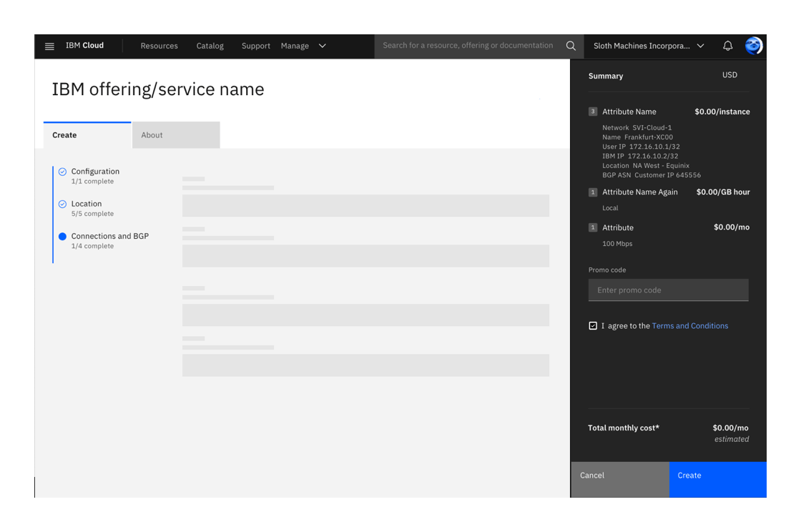
Task: Toggle the badge next to Attribute Name Again
Action: click(x=593, y=192)
